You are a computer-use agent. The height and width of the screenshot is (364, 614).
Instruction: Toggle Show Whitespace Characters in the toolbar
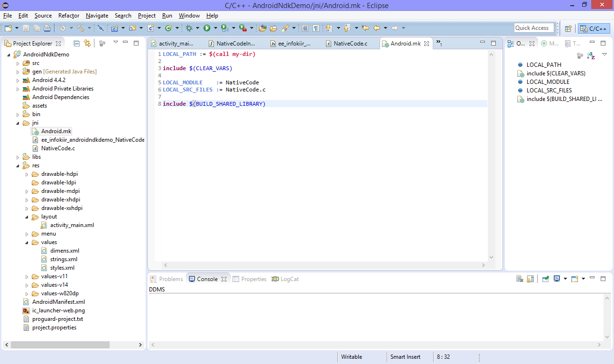click(316, 28)
